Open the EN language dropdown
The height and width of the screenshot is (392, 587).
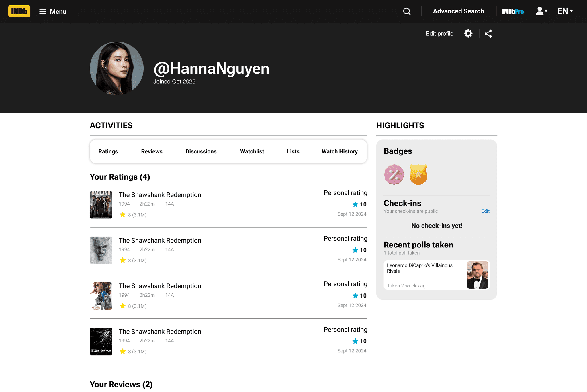[x=565, y=11]
